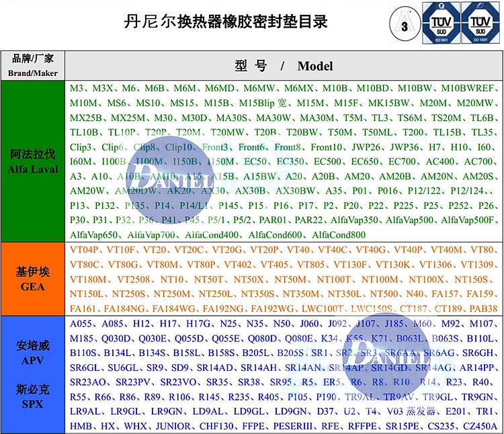
Task: Select GEA model FA184NG
Action: 124,309
